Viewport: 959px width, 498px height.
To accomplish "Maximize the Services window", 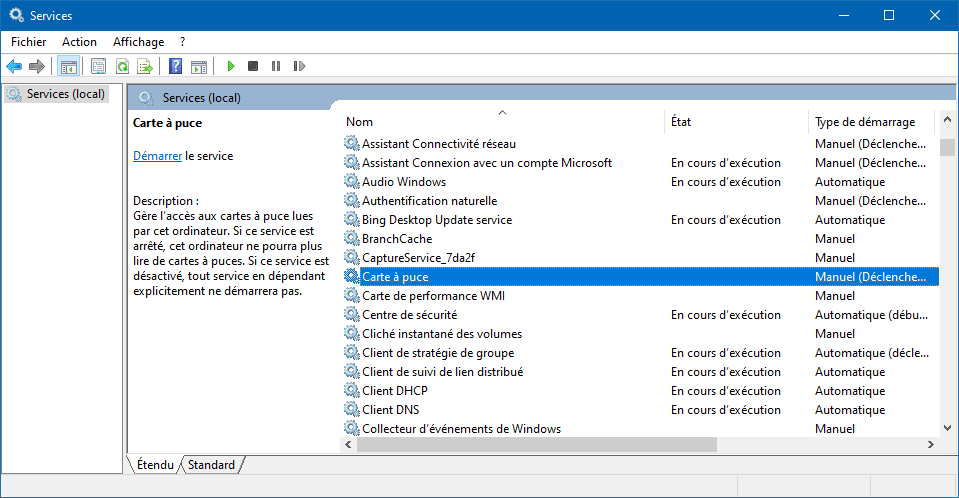I will (889, 15).
